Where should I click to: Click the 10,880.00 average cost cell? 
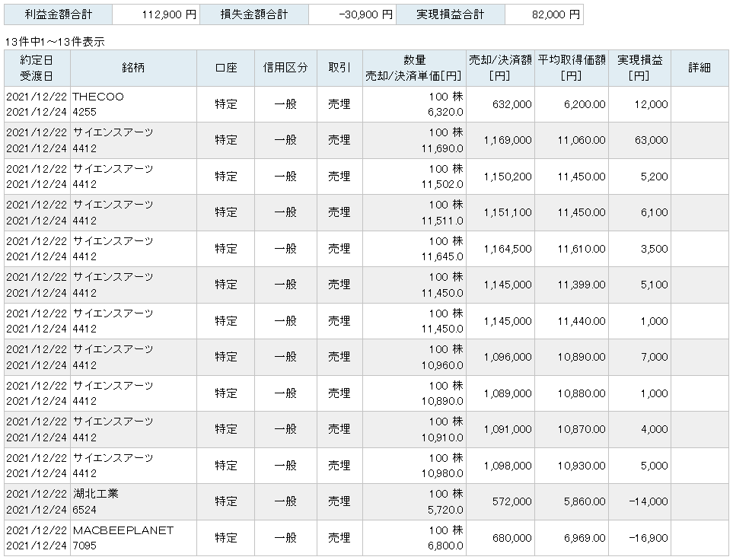(572, 393)
